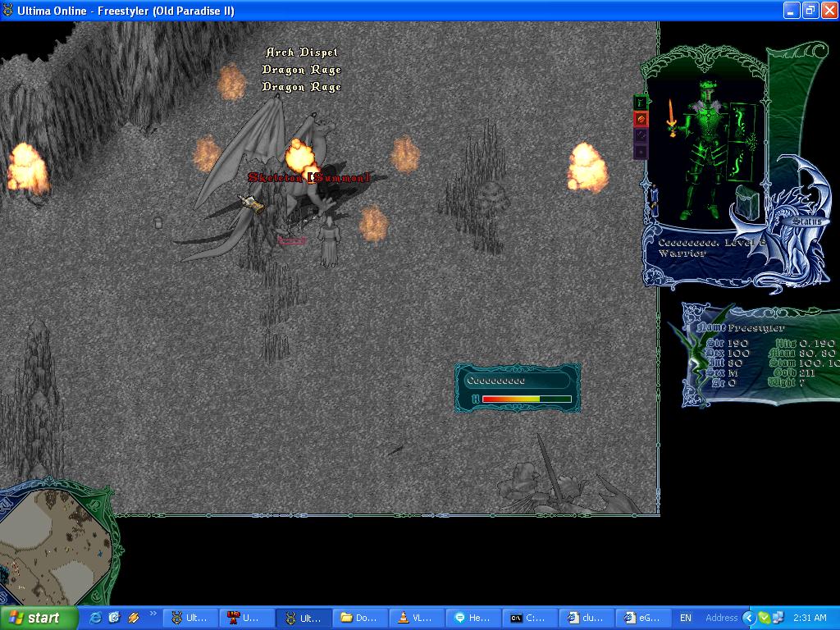Click the green shield on the paperdoll
840x630 pixels.
click(x=741, y=143)
